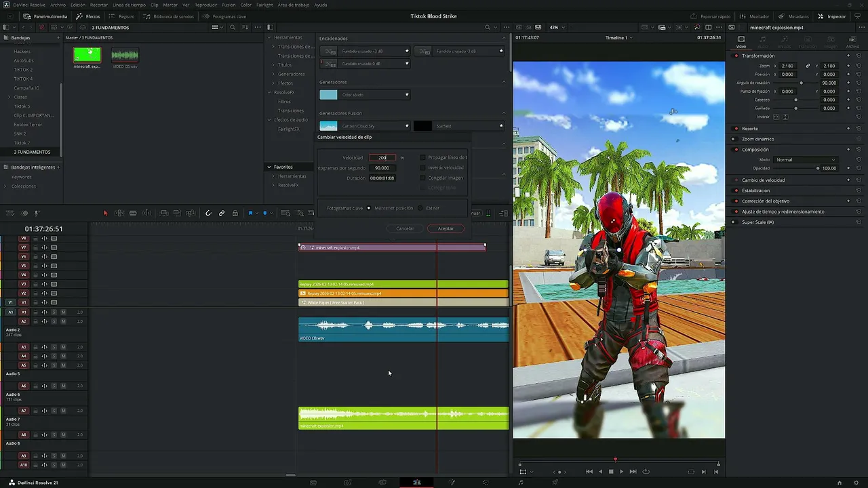
Task: Open project settings gear icon
Action: tap(856, 482)
